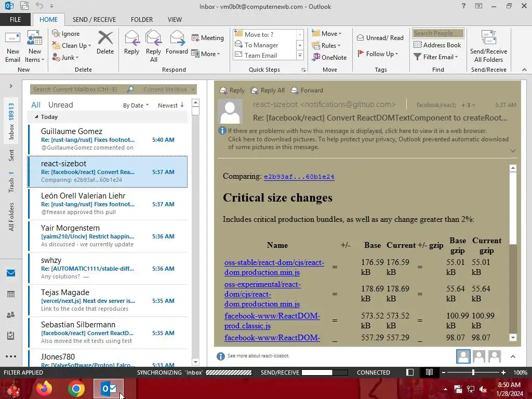Click Reply All in the ribbon
This screenshot has height=399, width=532.
[153, 46]
